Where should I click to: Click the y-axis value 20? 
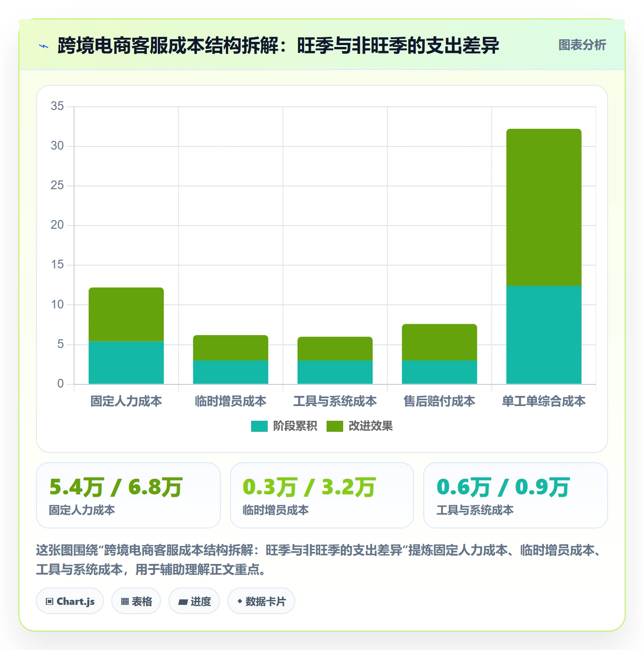coord(57,225)
